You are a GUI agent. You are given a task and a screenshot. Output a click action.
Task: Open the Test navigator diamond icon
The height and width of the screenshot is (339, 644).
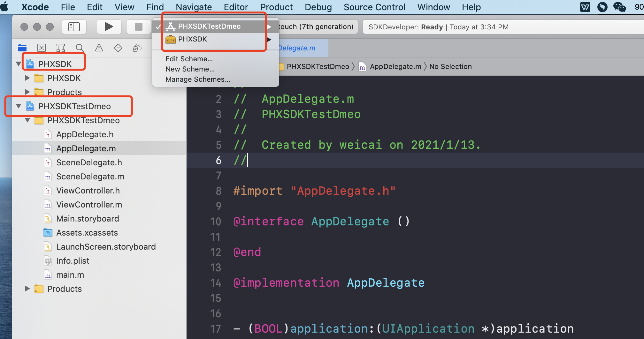pyautogui.click(x=118, y=48)
